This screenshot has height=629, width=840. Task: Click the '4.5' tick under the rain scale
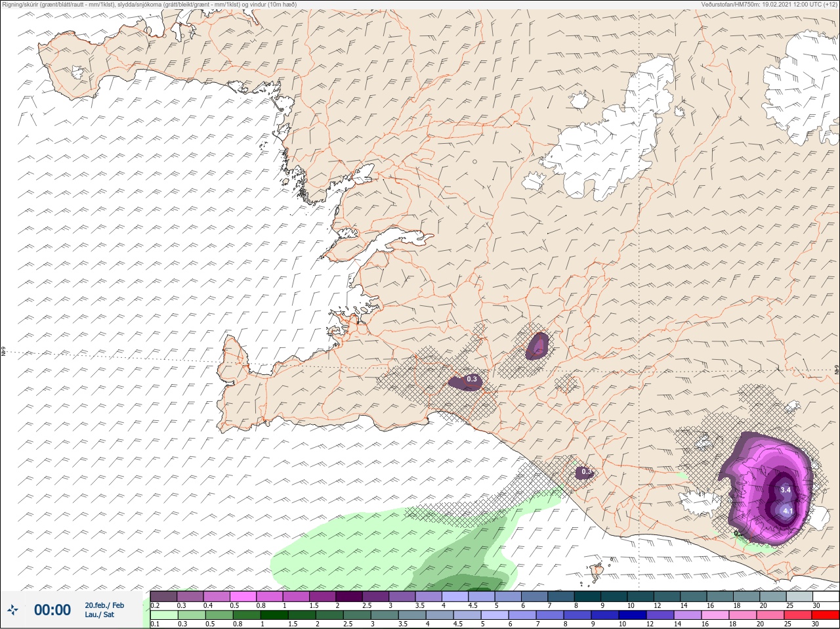458,624
